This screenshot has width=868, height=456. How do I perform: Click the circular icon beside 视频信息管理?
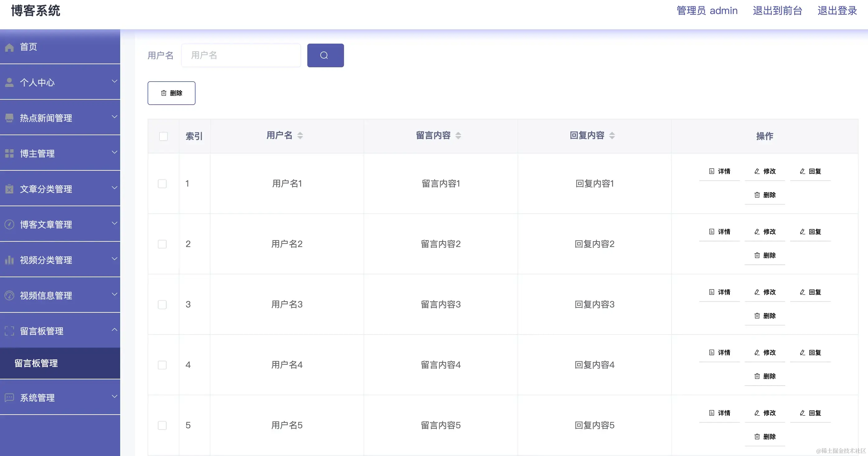(x=9, y=296)
